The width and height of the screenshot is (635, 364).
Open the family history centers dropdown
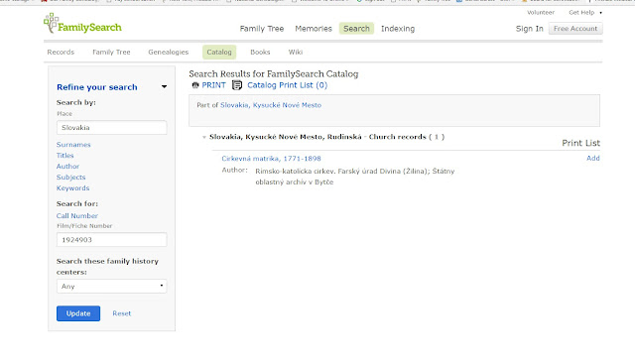click(x=111, y=286)
